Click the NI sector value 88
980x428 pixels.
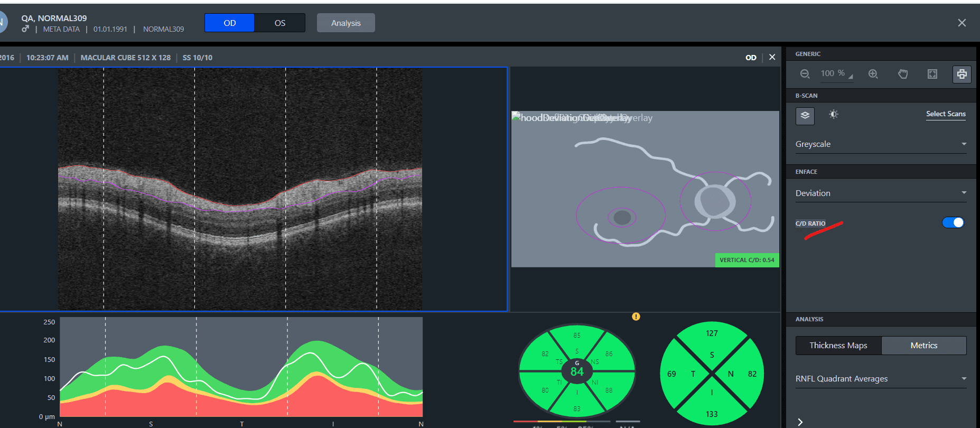609,390
